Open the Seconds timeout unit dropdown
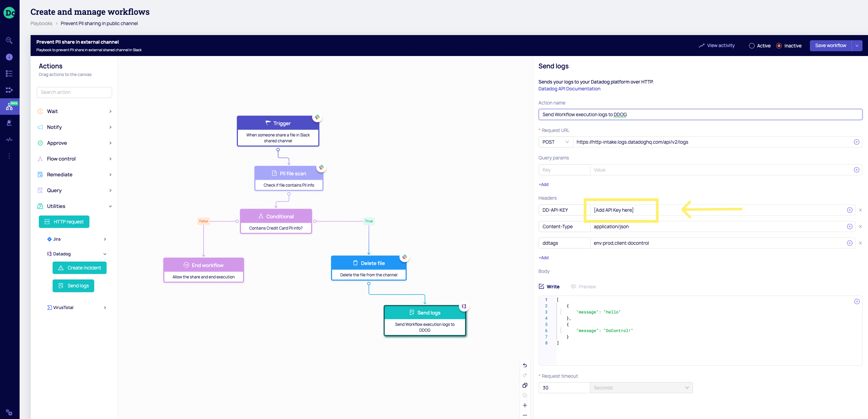The height and width of the screenshot is (419, 868). click(x=641, y=388)
